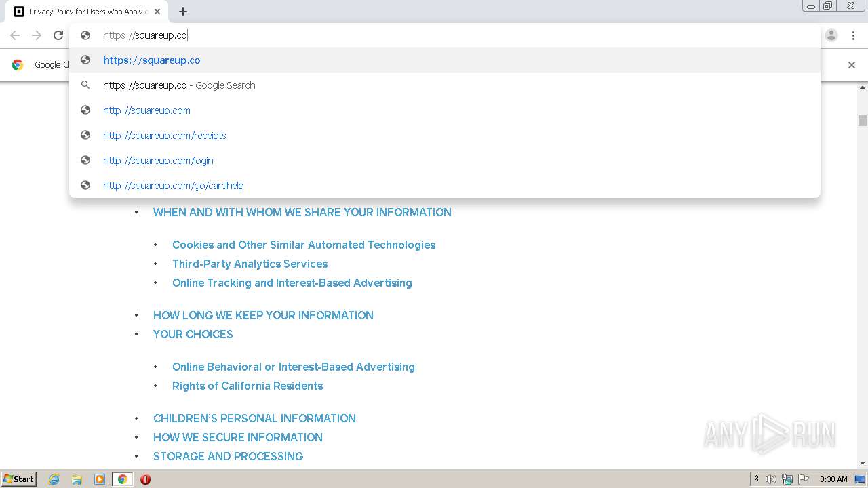Choose squareup.com/receipts autocomplete suggestion
868x488 pixels.
pos(165,136)
